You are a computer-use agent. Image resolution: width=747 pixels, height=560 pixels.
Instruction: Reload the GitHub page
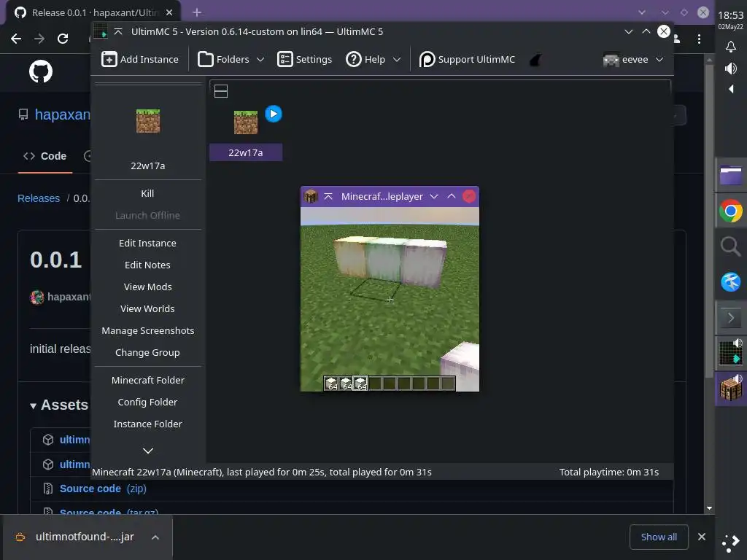click(63, 39)
